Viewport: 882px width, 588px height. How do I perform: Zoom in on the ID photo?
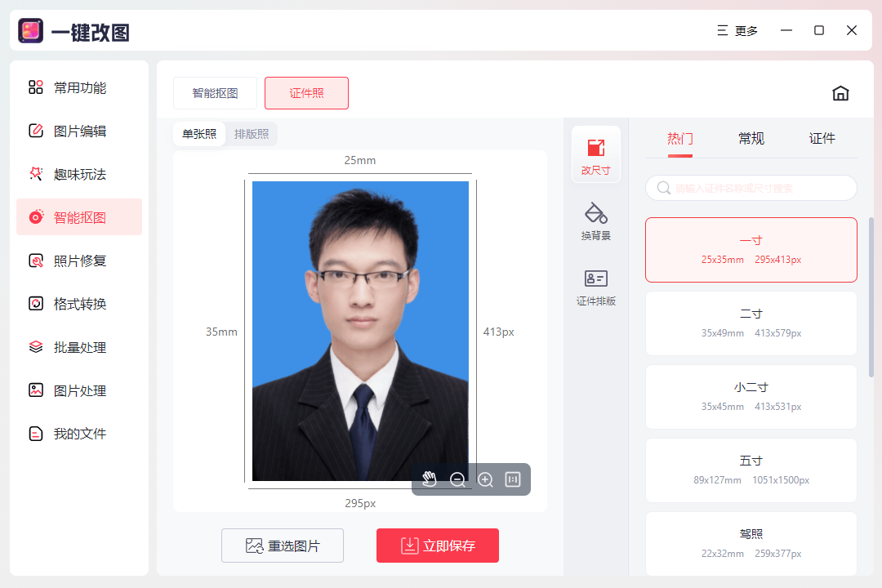tap(485, 479)
